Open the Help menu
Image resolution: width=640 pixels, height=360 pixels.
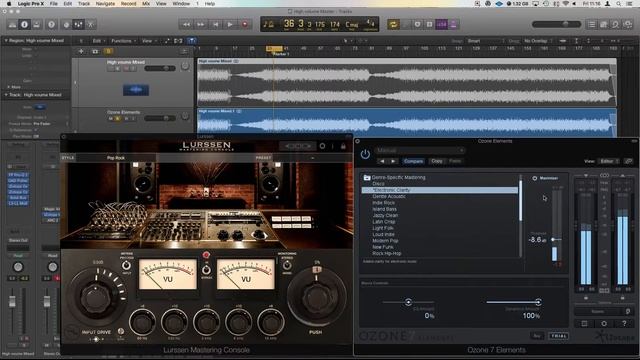pos(210,4)
